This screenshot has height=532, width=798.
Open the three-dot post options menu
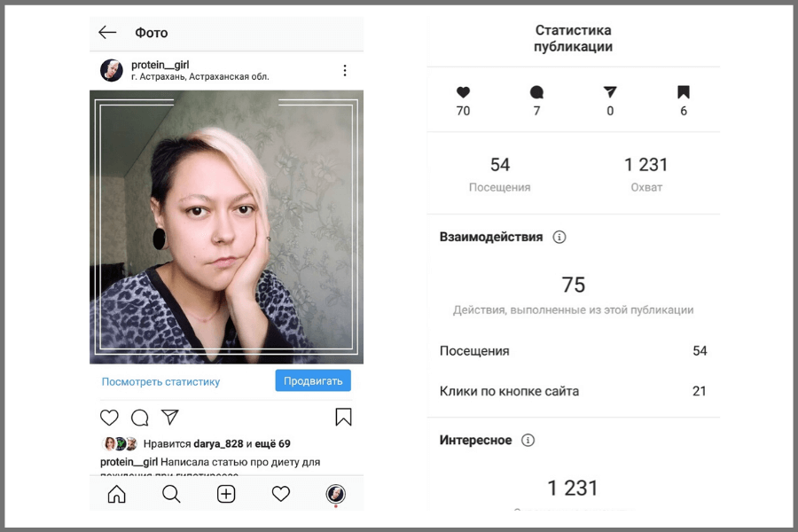pos(345,70)
